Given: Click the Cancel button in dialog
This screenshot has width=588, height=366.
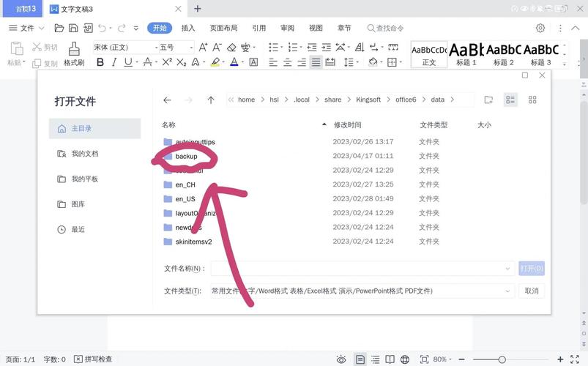Looking at the screenshot, I should click(x=532, y=291).
